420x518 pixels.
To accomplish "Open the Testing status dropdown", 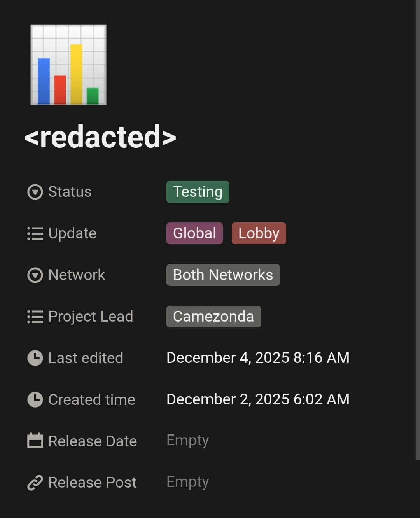I will (198, 192).
